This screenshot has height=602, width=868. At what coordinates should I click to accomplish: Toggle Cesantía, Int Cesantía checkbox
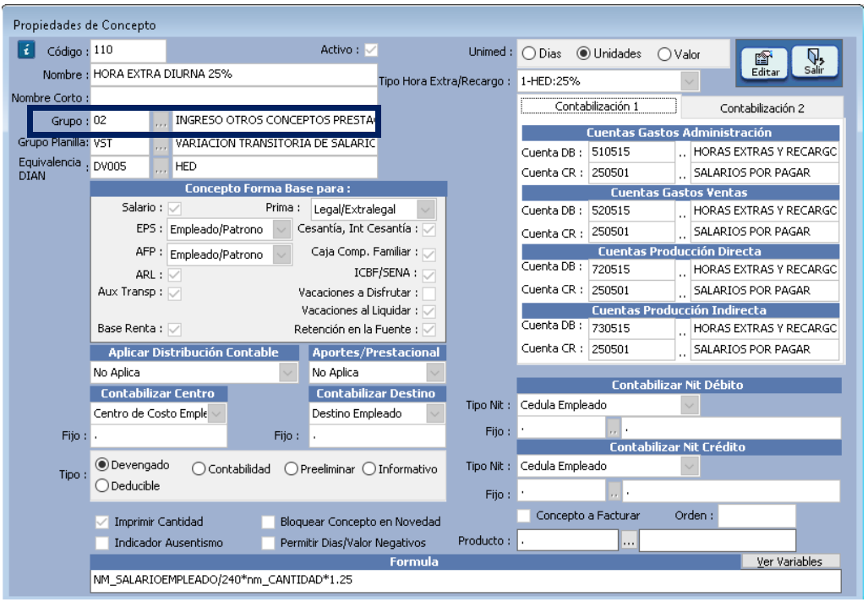click(x=429, y=229)
